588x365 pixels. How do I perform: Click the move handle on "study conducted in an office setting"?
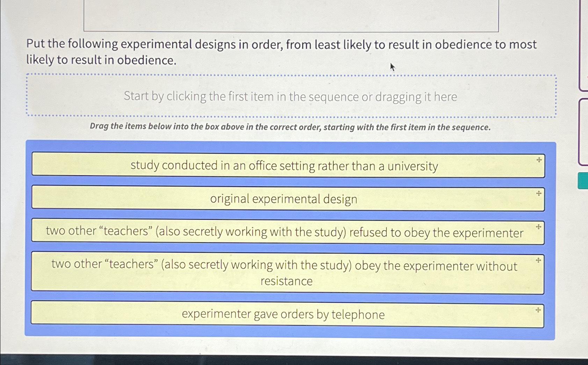click(538, 160)
